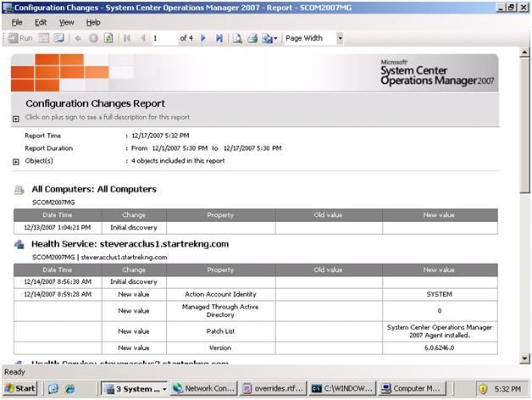This screenshot has height=400, width=532.
Task: Click the application icon in title bar
Action: (x=8, y=8)
